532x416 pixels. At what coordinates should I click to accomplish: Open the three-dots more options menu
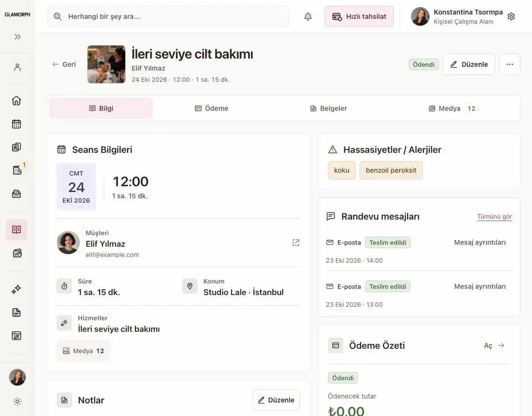510,64
